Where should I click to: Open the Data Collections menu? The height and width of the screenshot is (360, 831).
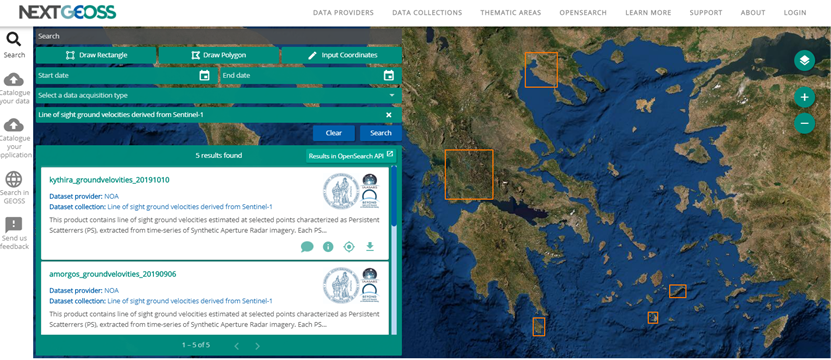427,13
